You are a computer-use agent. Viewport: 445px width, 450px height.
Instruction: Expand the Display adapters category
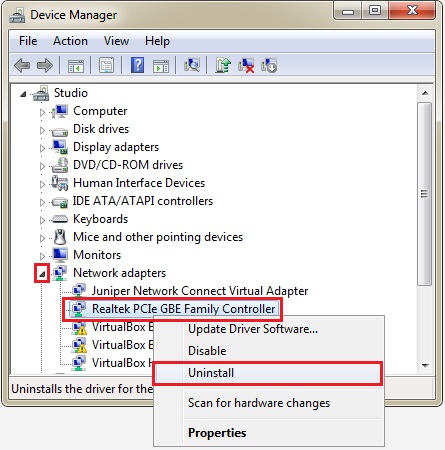(x=42, y=148)
